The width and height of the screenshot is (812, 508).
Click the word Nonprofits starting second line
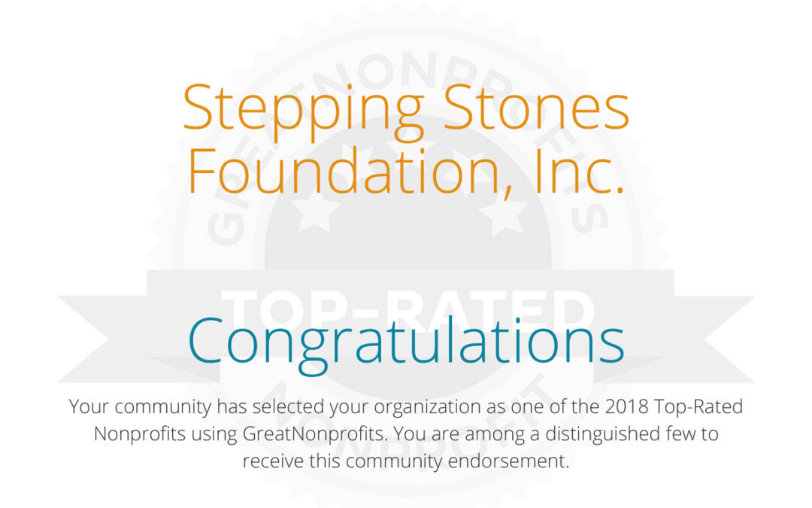point(140,434)
